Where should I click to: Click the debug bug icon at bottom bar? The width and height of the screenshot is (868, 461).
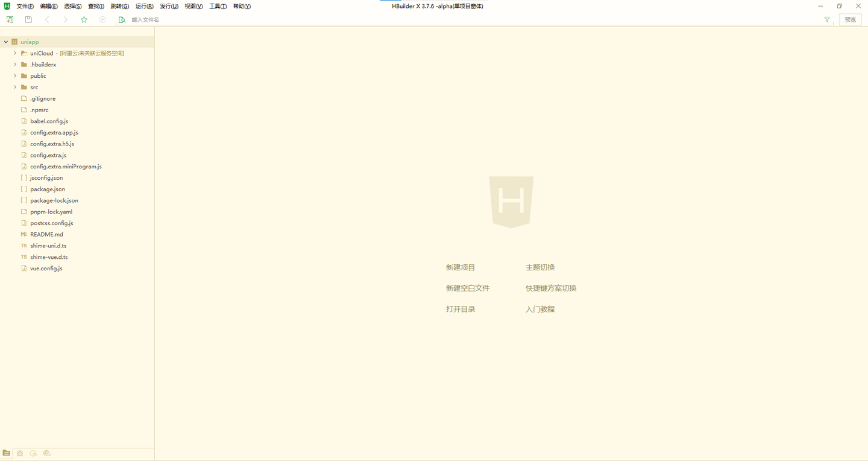click(x=20, y=453)
